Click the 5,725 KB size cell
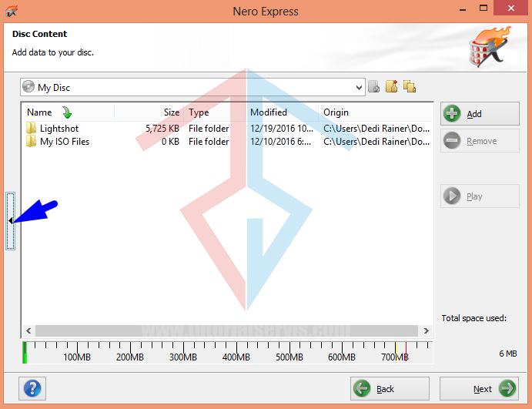 (162, 129)
